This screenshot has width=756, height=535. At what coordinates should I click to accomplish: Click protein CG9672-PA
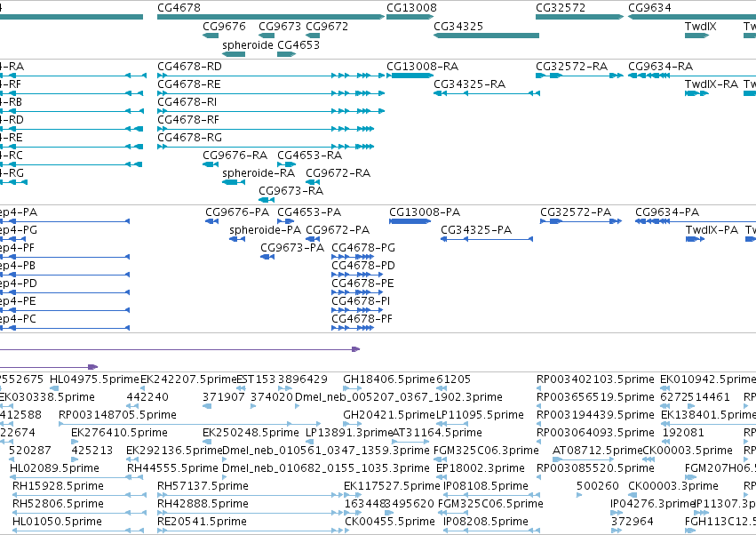tap(313, 239)
